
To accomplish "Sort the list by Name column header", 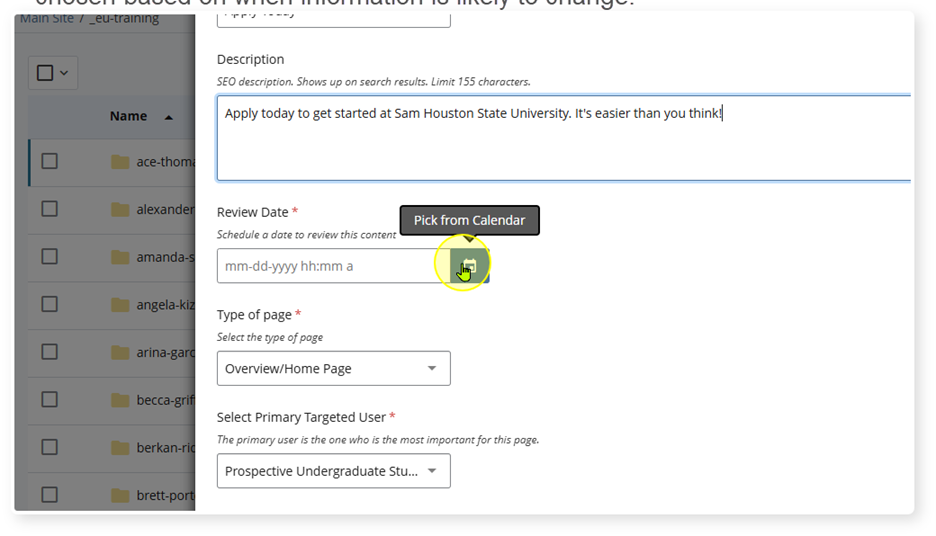I will pos(128,116).
